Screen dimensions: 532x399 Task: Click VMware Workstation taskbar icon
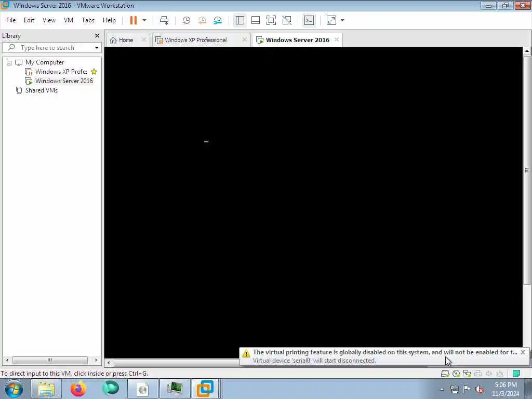pos(206,389)
